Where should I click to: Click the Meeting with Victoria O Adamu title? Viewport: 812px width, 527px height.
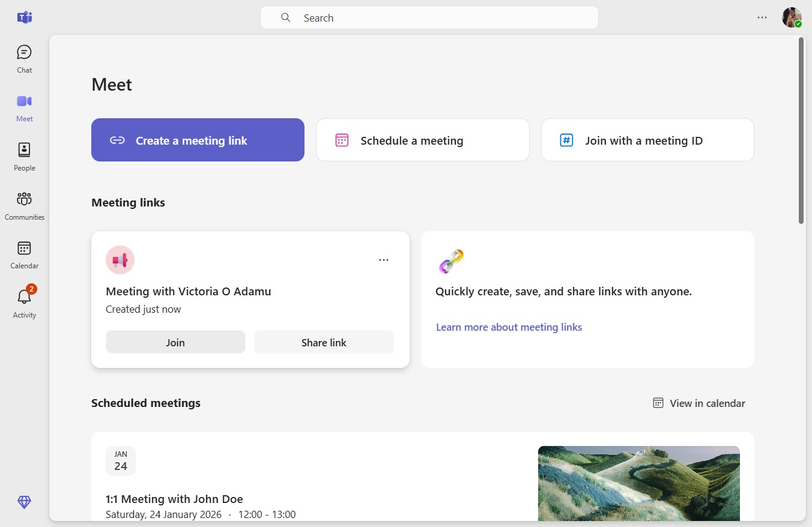[x=189, y=292]
